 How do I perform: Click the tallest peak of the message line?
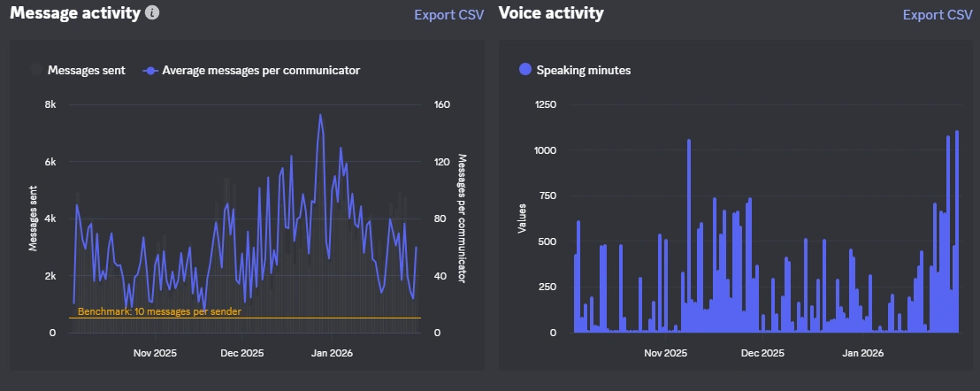tap(320, 115)
